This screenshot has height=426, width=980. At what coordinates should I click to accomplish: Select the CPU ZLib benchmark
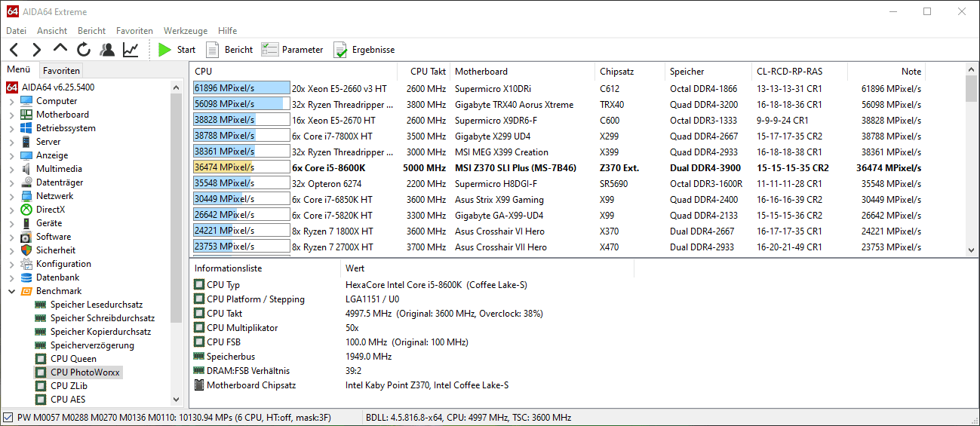[69, 386]
